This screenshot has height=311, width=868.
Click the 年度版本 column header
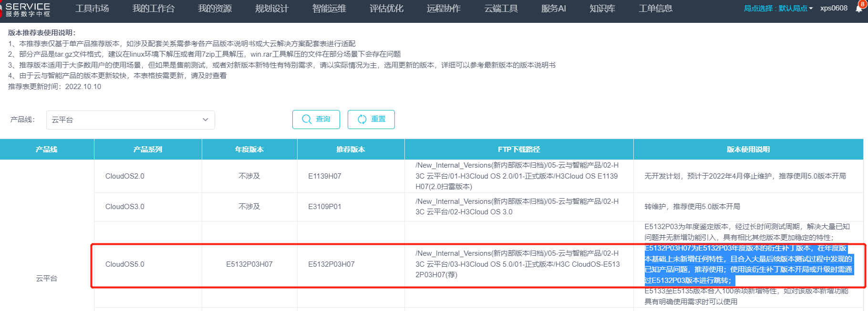[249, 150]
